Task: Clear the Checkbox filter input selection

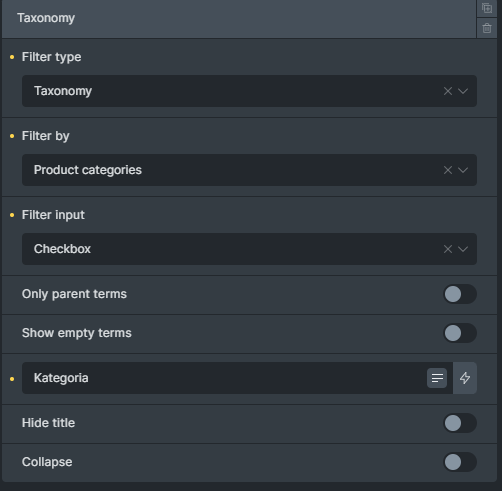Action: pyautogui.click(x=448, y=249)
